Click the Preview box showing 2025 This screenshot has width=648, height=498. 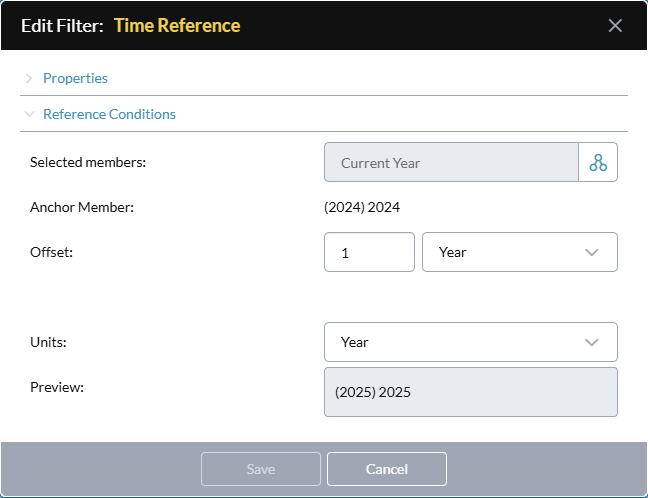tap(471, 392)
